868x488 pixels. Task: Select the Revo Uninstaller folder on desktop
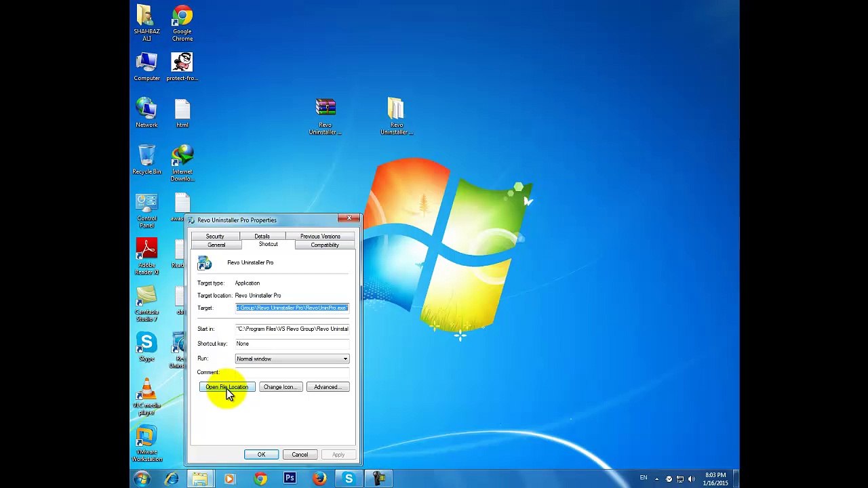pyautogui.click(x=396, y=117)
